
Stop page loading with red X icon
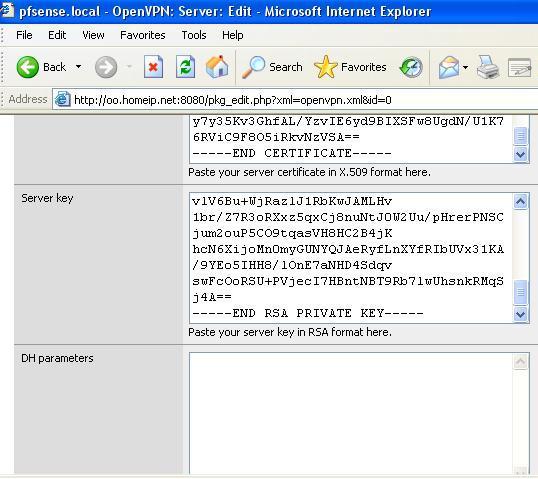click(x=153, y=67)
